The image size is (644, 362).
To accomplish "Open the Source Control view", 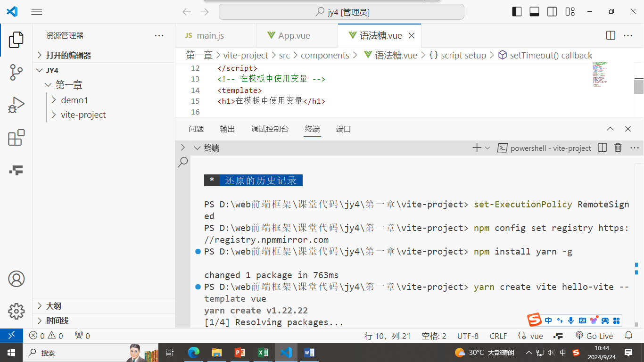I will (16, 73).
